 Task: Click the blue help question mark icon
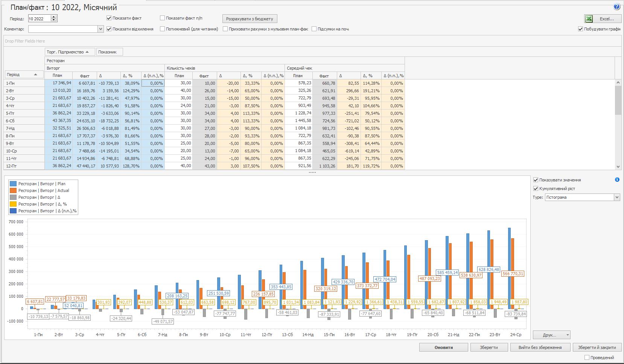coord(616,7)
